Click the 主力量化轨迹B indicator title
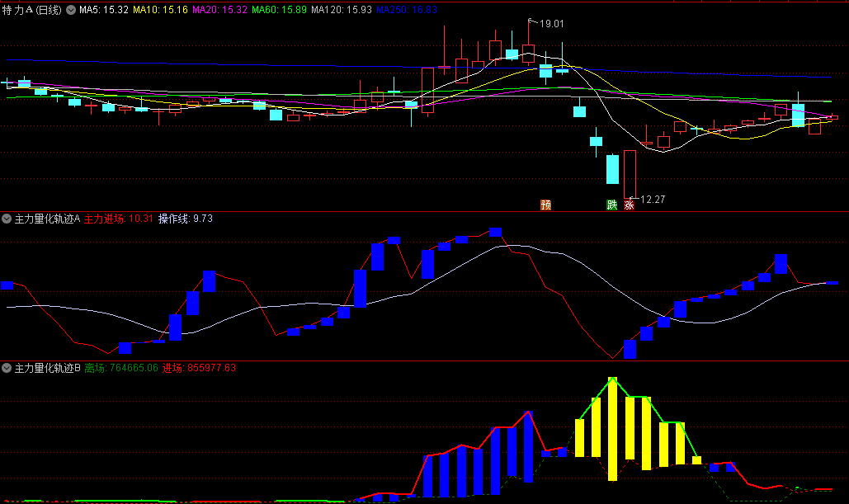 tap(47, 368)
